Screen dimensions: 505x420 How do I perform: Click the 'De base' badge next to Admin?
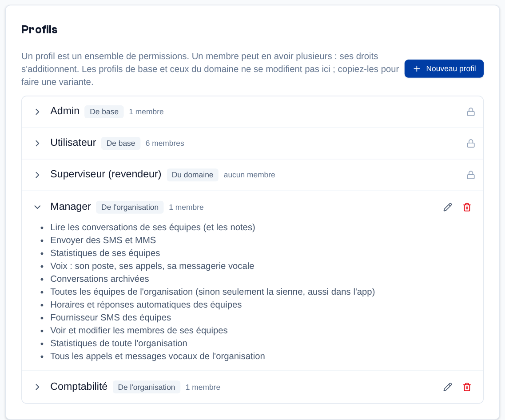coord(104,112)
